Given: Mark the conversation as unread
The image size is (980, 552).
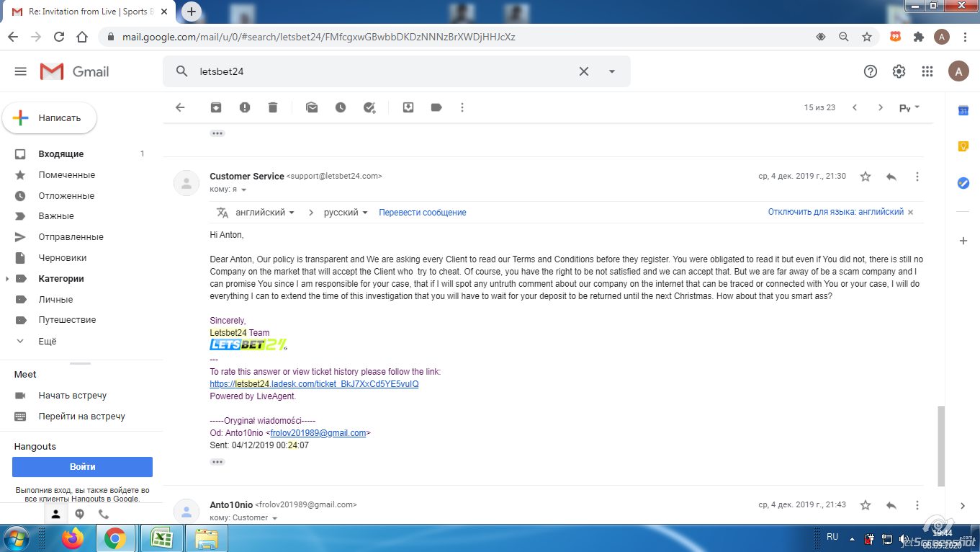Looking at the screenshot, I should pos(312,107).
